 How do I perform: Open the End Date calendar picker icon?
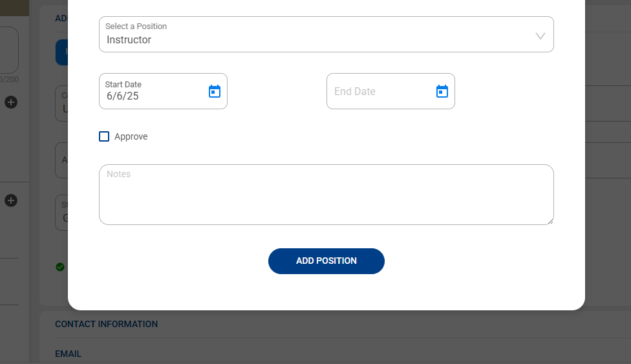pos(442,91)
